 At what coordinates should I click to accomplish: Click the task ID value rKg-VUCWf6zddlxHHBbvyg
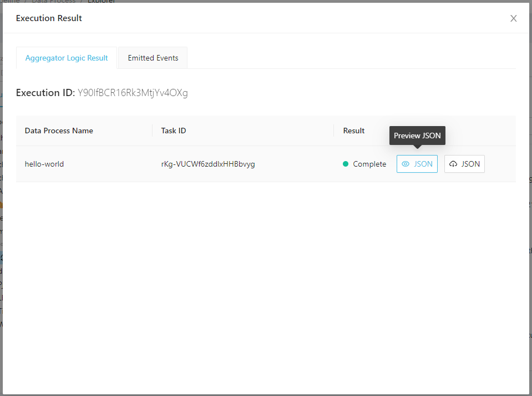tap(208, 164)
